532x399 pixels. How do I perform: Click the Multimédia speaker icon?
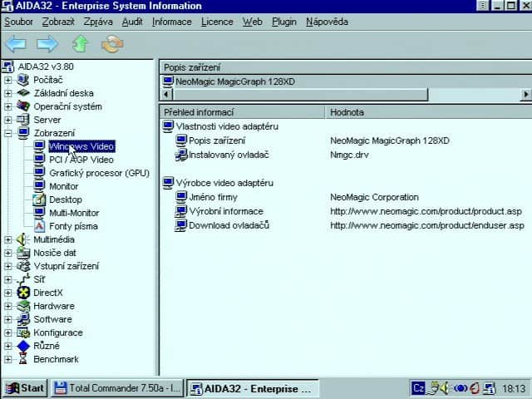click(23, 239)
